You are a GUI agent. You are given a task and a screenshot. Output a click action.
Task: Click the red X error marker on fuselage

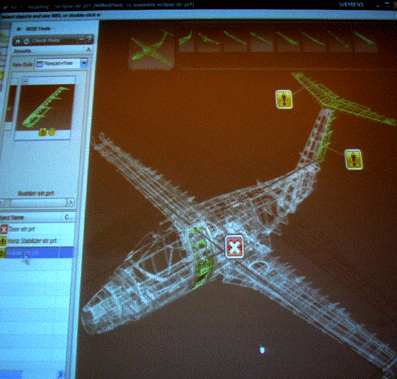click(234, 247)
